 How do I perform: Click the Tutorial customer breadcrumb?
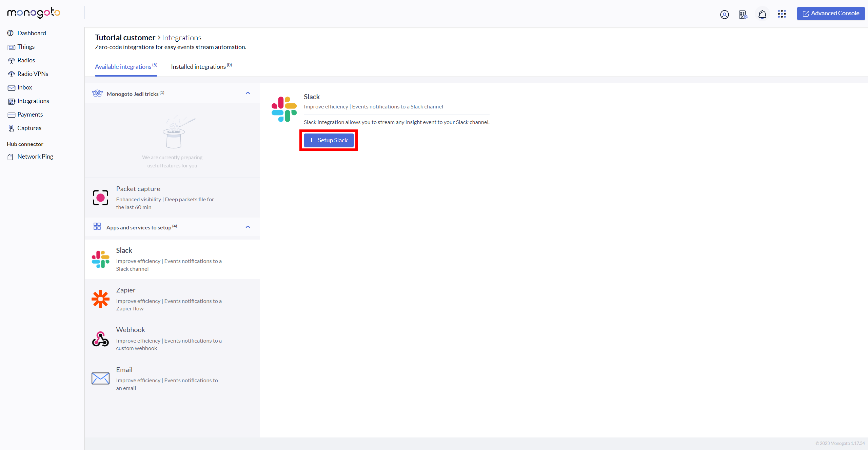[125, 38]
